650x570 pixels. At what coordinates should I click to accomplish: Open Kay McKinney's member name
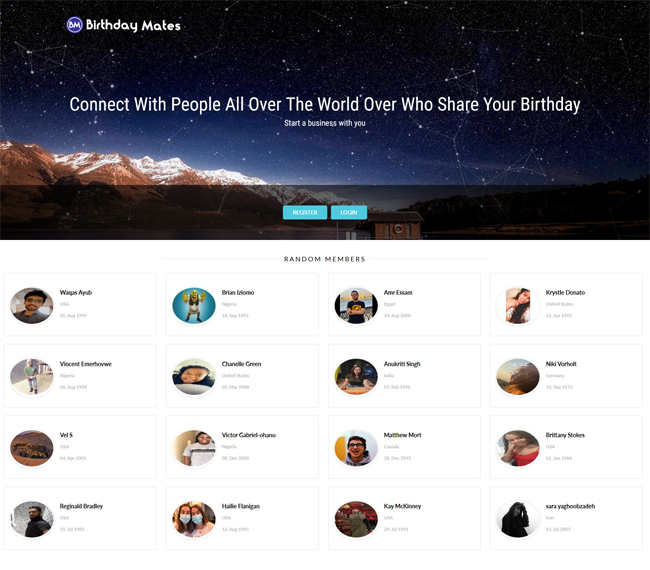coord(402,506)
